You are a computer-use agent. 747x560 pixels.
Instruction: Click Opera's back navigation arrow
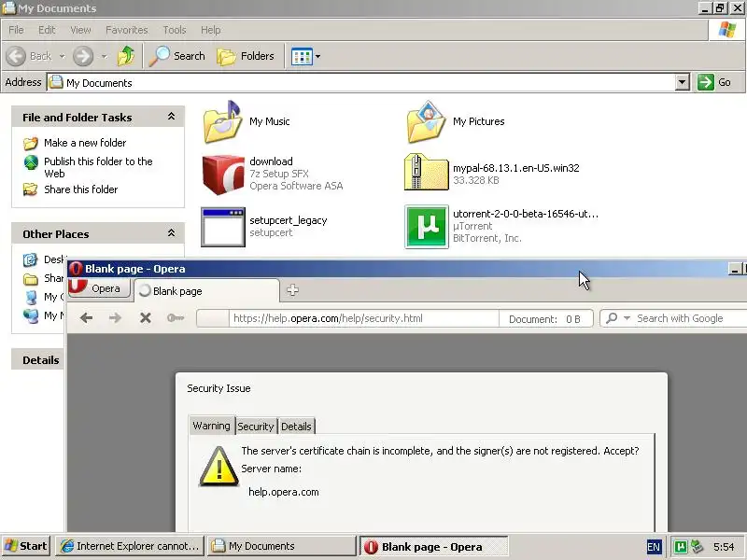coord(86,317)
